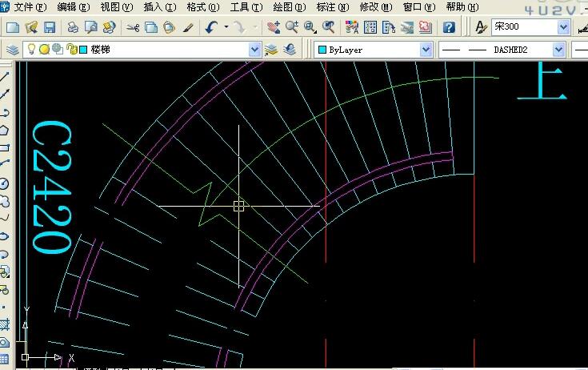Select the Spline draw tool
The width and height of the screenshot is (588, 370).
(5, 218)
